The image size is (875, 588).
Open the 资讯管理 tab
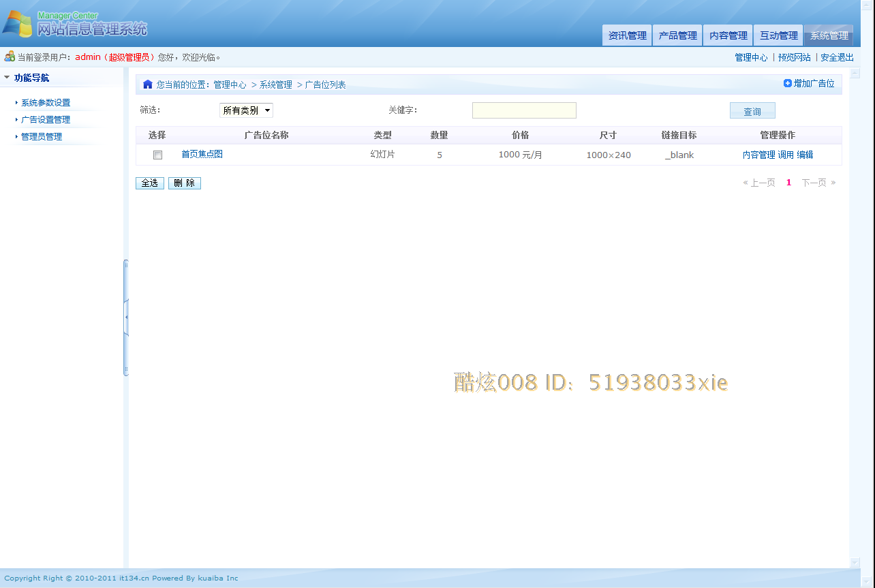tap(626, 35)
